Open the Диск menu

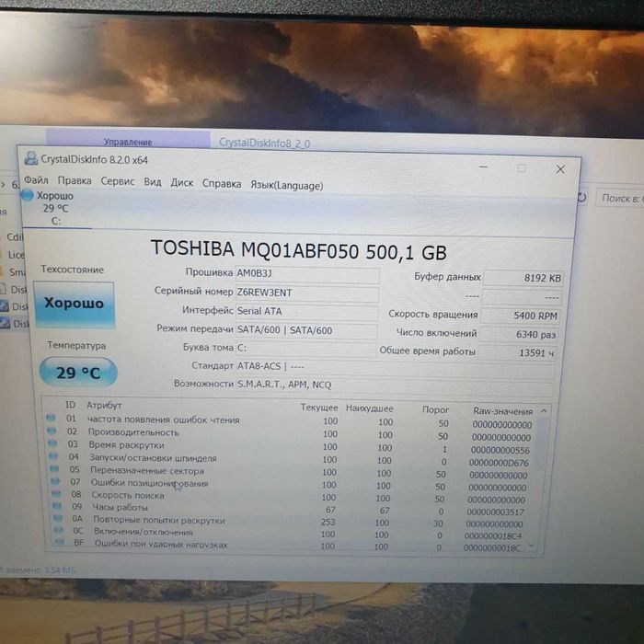(x=182, y=183)
